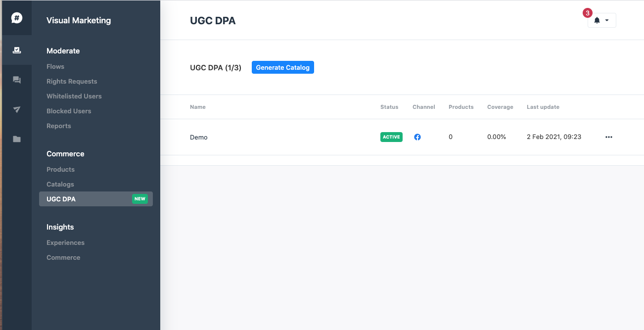Image resolution: width=644 pixels, height=330 pixels.
Task: Click the hashtag speech-bubble logo
Action: tap(17, 18)
